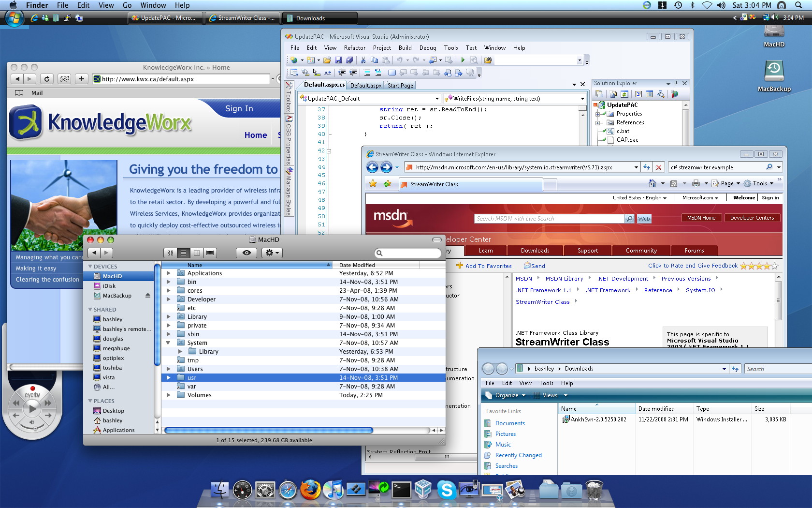Click IE Back arrow in StreamWriter window
Screen dimensions: 812x508
click(372, 167)
